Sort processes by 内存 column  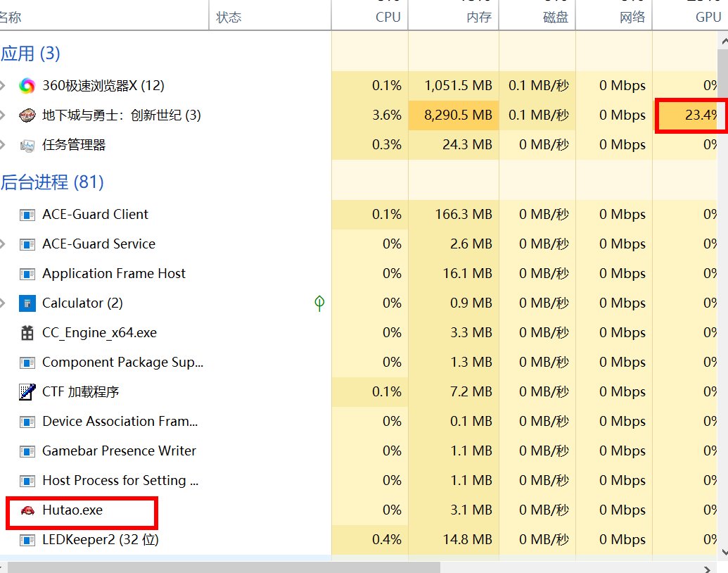point(453,17)
